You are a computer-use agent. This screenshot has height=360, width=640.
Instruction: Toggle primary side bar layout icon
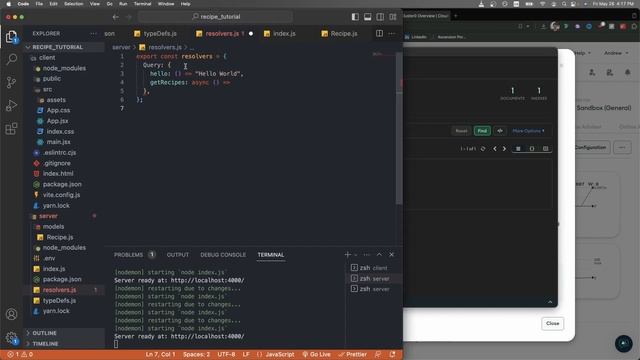355,17
